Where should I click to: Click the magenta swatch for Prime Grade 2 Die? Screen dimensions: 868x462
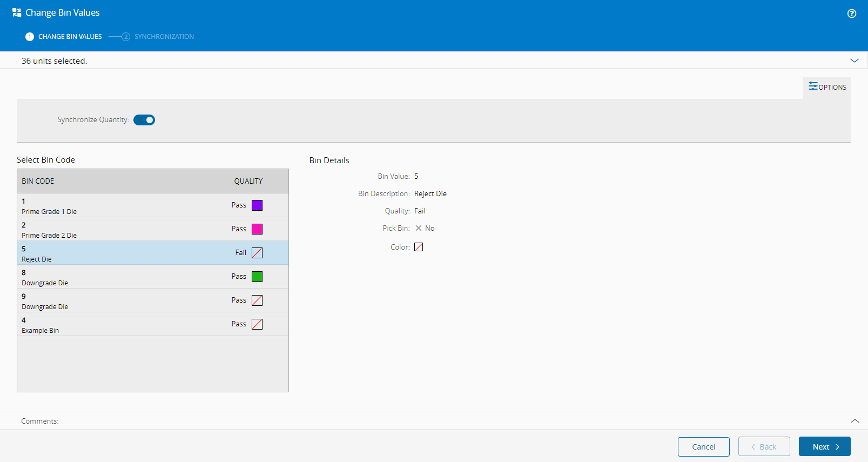257,229
